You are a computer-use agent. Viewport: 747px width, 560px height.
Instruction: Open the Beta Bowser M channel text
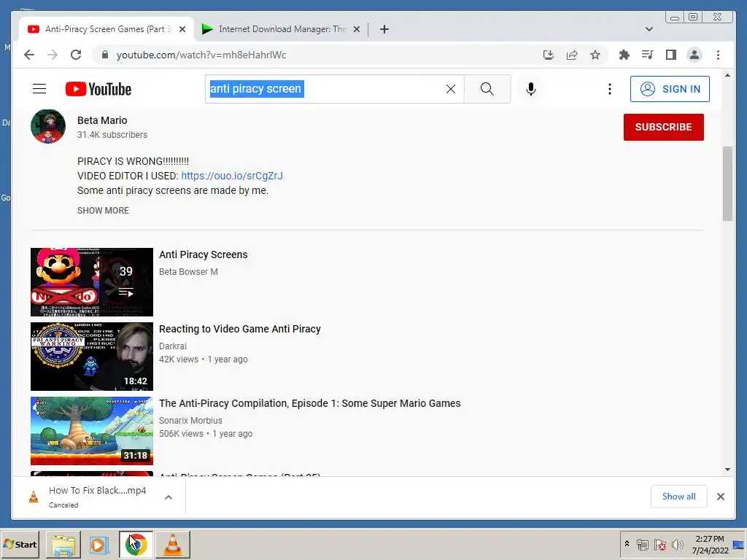pos(188,272)
